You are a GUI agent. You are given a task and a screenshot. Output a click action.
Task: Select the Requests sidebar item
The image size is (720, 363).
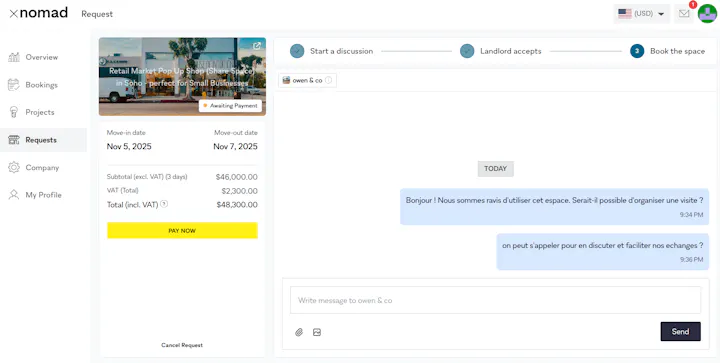click(x=43, y=140)
